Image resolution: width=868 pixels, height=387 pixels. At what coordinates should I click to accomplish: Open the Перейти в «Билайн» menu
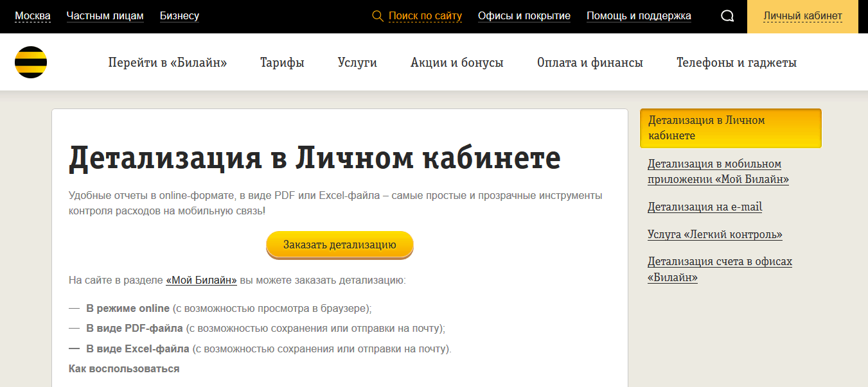(x=168, y=63)
